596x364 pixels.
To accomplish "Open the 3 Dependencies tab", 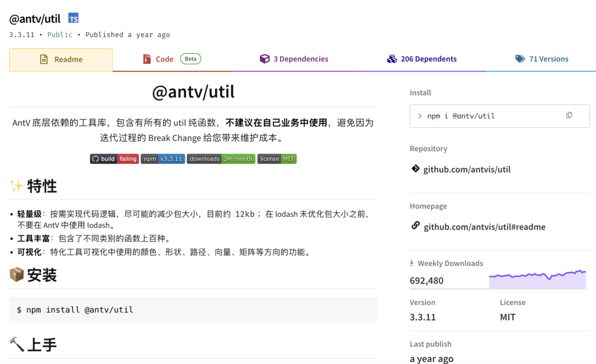I will (x=294, y=59).
